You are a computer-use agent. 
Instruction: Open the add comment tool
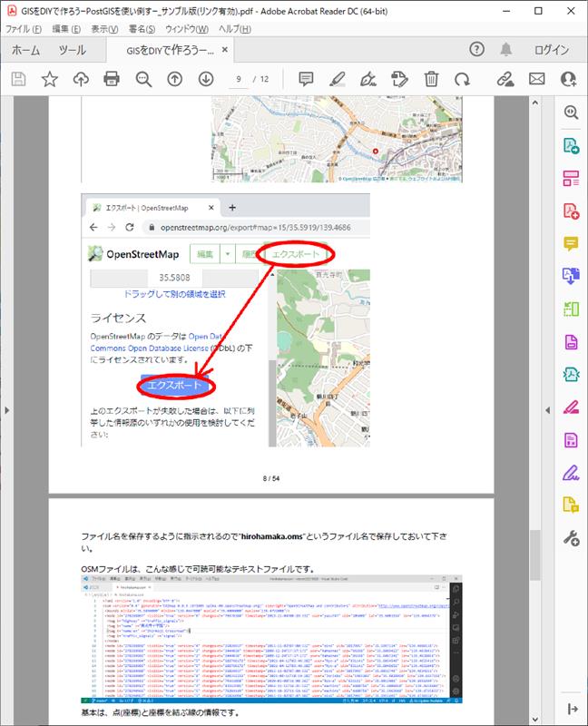pyautogui.click(x=306, y=79)
